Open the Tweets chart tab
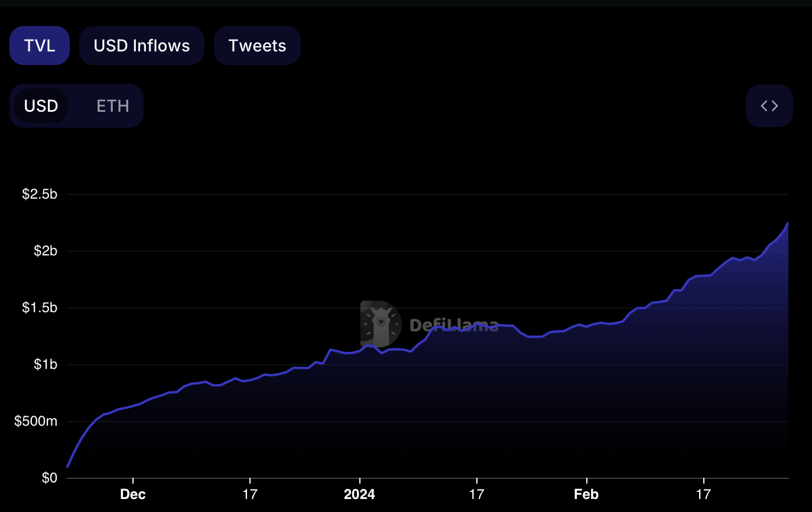The image size is (812, 512). pyautogui.click(x=257, y=46)
